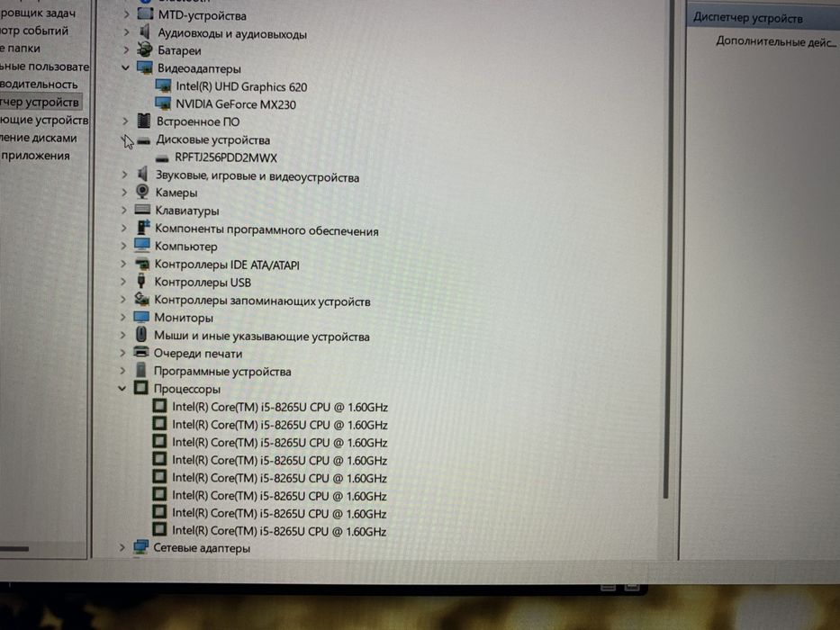Expand the Очереди печати node

[x=122, y=353]
